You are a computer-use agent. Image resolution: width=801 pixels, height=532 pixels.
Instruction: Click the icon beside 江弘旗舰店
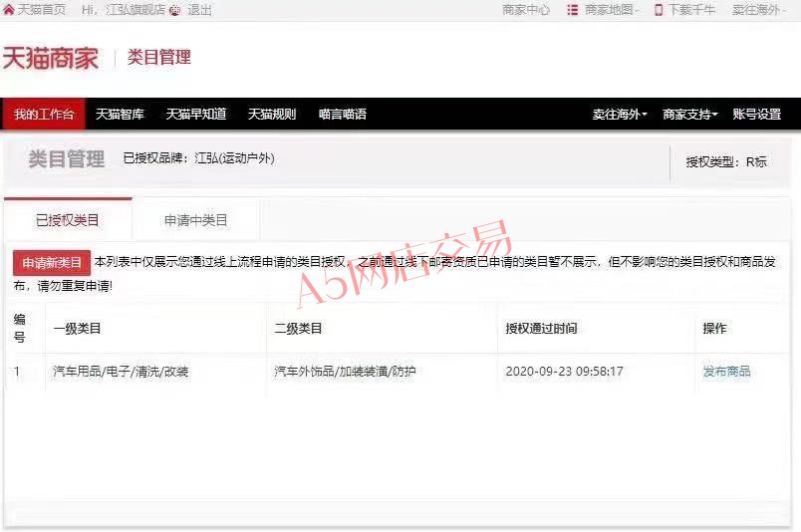(x=174, y=10)
